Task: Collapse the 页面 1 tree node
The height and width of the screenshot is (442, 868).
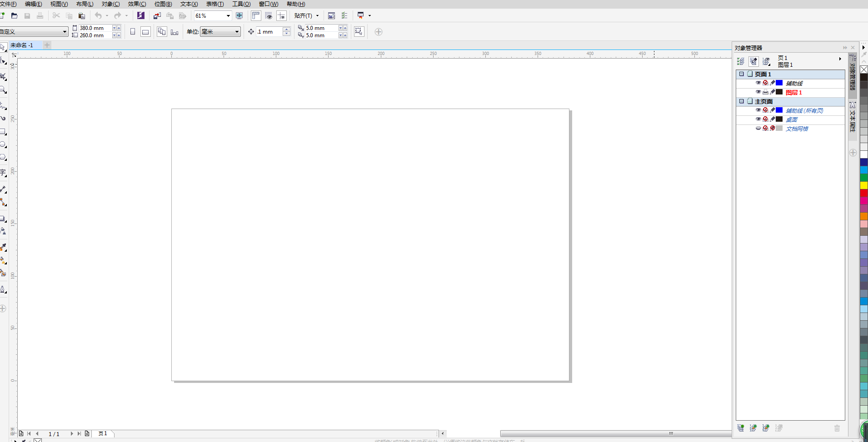Action: tap(742, 74)
